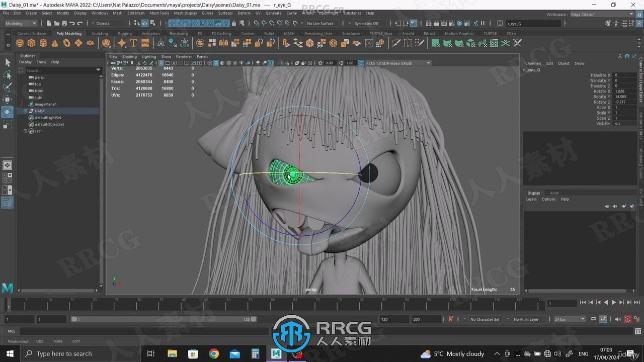Toggle Outliner panel layout button

point(8,203)
